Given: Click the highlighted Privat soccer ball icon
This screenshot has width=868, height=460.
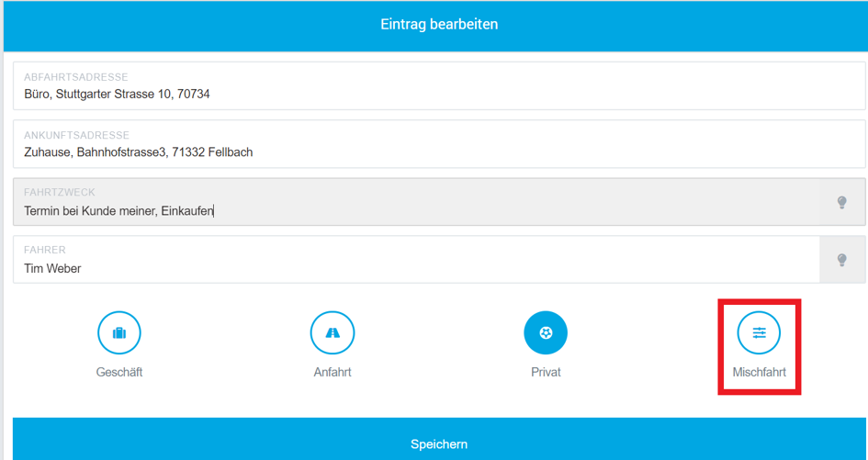Looking at the screenshot, I should click(x=546, y=332).
